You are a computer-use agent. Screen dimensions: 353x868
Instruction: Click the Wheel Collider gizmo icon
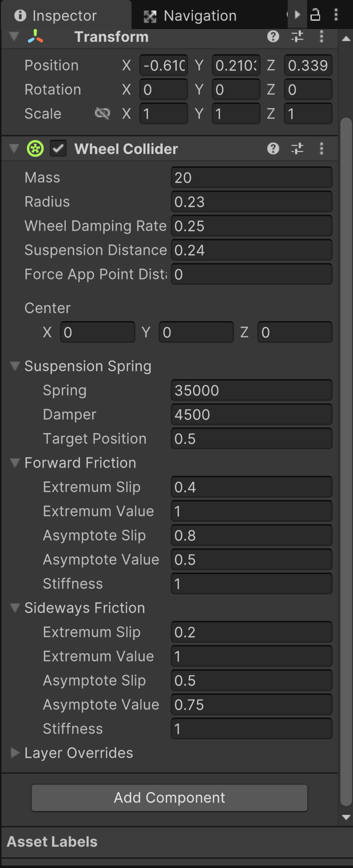(35, 148)
